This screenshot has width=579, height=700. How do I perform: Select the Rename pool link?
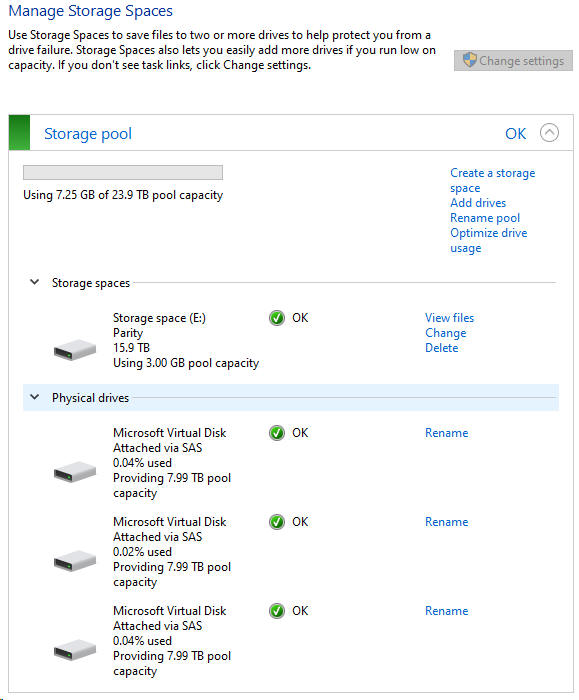(x=485, y=218)
